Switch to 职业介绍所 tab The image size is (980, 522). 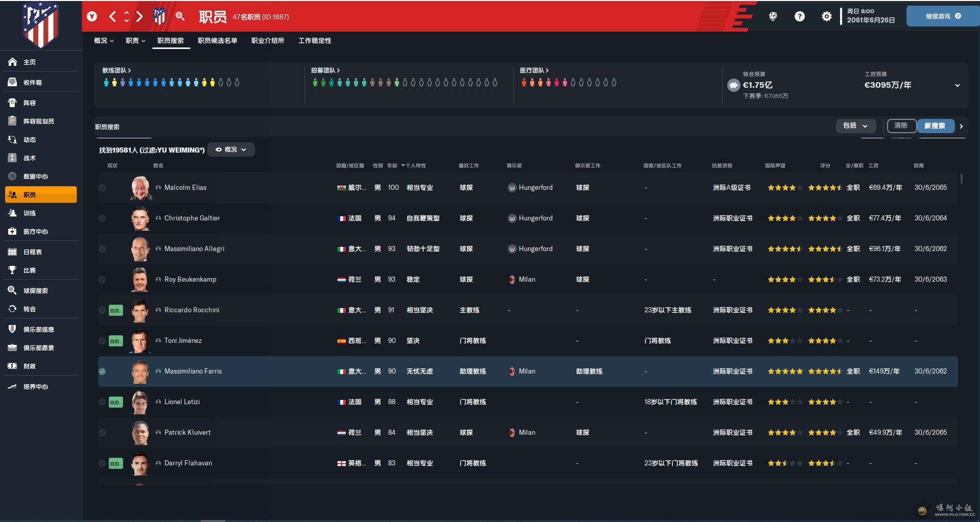click(268, 41)
